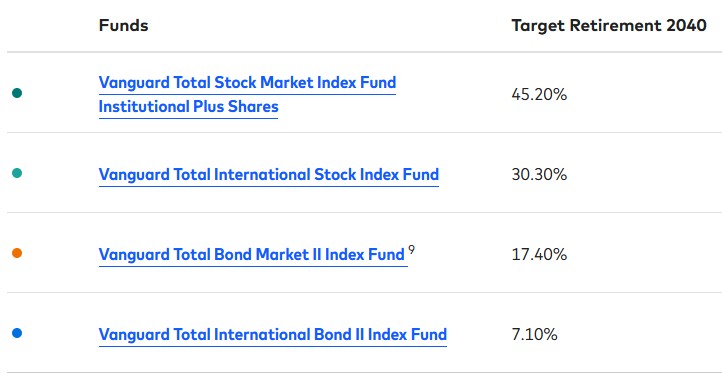Click the blue dot beside International Bond II fund
Image resolution: width=722 pixels, height=385 pixels.
point(17,333)
